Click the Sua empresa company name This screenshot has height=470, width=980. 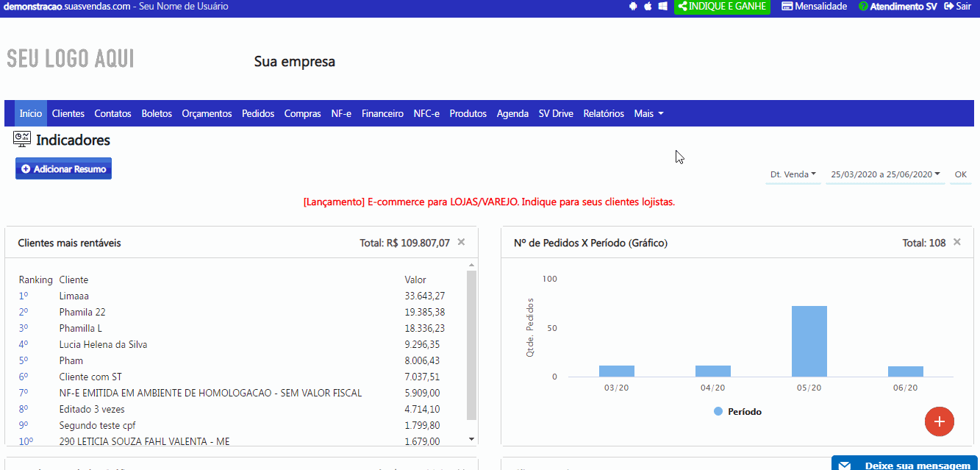click(295, 62)
